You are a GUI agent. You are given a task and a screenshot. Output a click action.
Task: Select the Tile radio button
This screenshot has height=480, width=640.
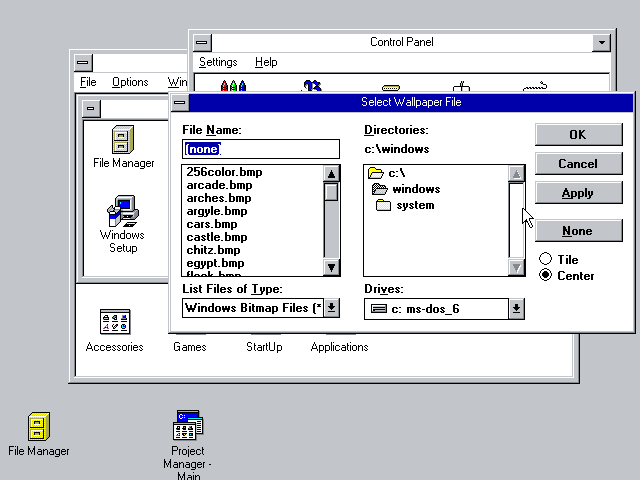[x=545, y=259]
